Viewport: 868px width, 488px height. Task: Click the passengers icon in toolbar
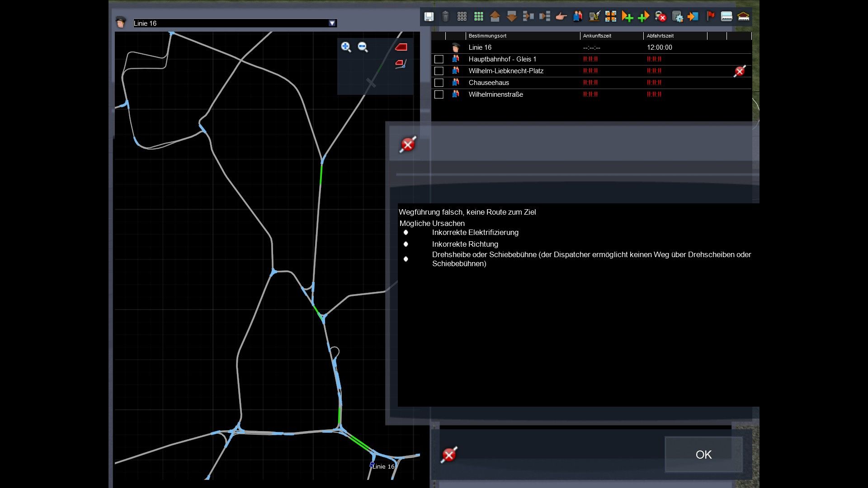pos(577,17)
